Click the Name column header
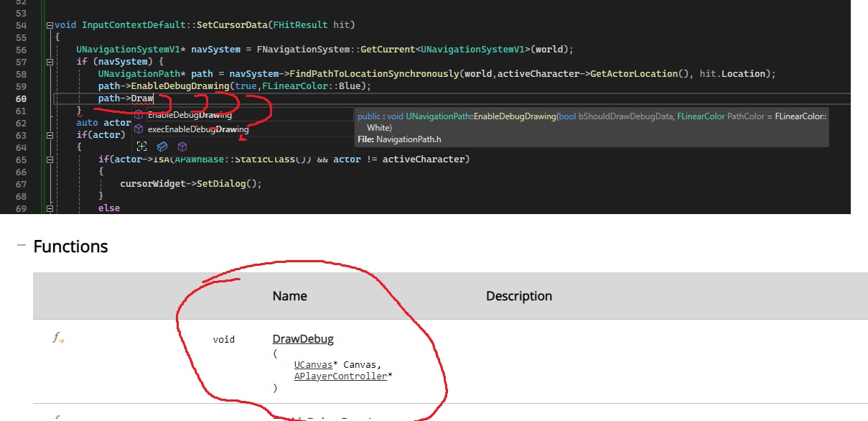 tap(289, 296)
